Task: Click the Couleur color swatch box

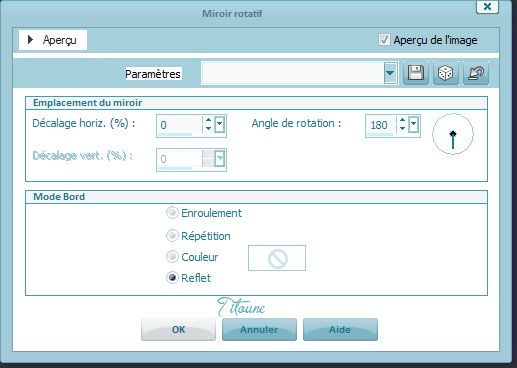Action: coord(277,258)
